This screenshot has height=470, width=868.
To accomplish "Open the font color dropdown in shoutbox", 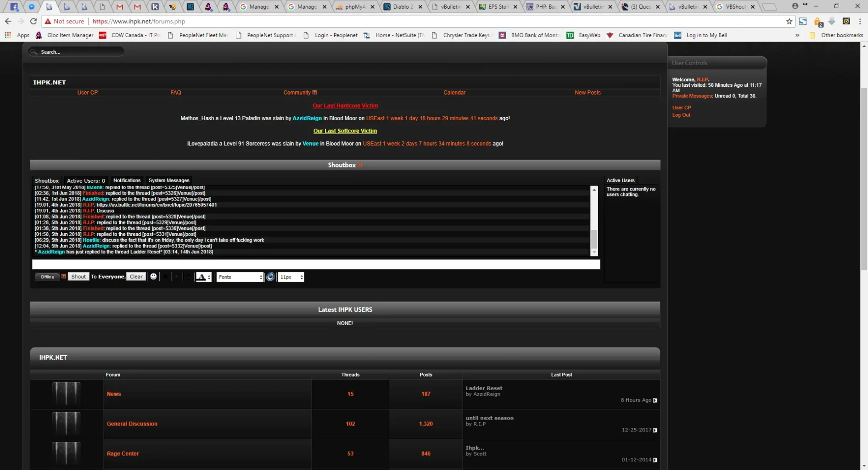I will [x=203, y=277].
